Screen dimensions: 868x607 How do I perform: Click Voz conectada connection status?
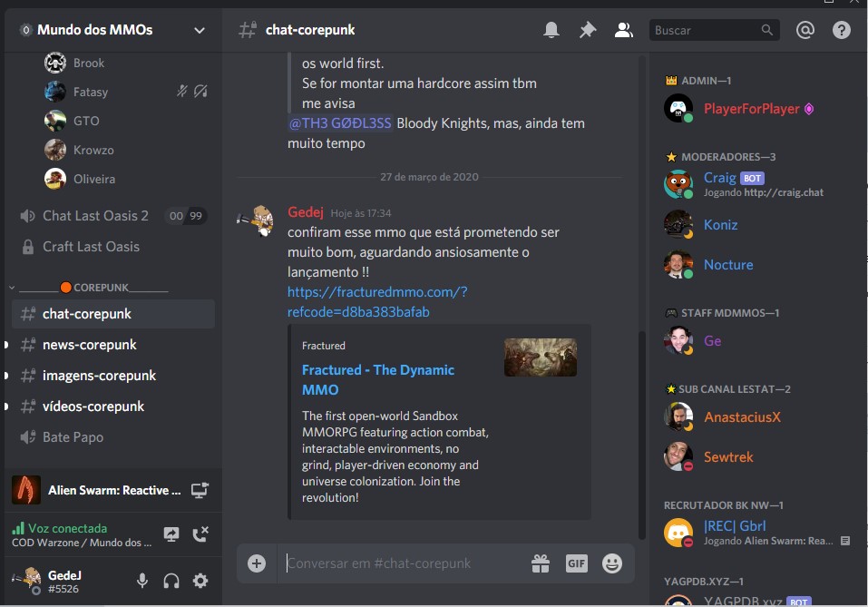coord(67,528)
